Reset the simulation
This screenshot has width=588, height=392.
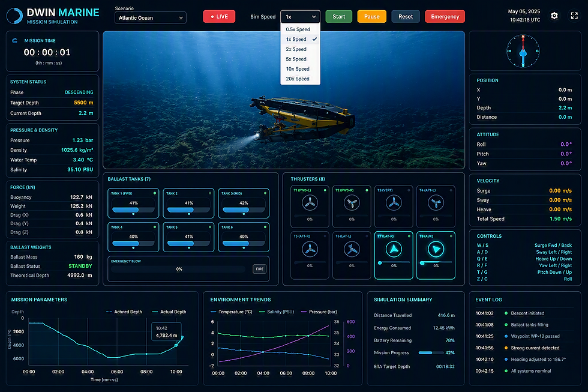[x=406, y=16]
